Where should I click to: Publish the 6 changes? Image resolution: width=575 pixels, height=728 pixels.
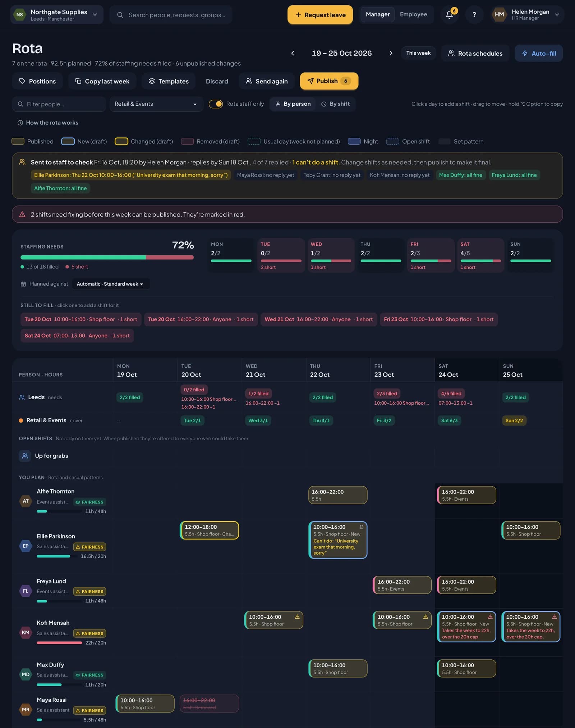329,81
